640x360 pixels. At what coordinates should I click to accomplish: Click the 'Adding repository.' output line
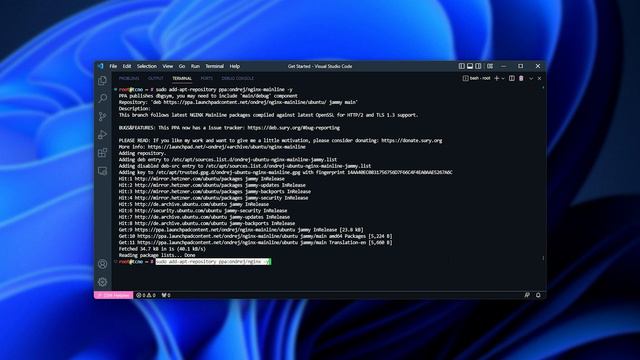pyautogui.click(x=142, y=153)
